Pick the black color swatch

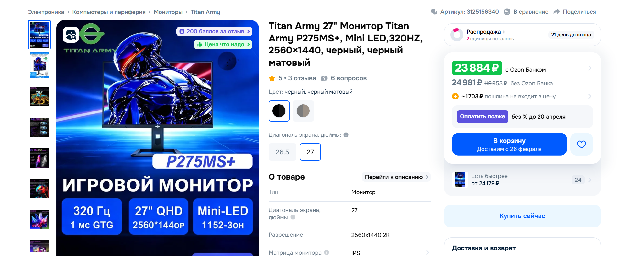[x=279, y=111]
